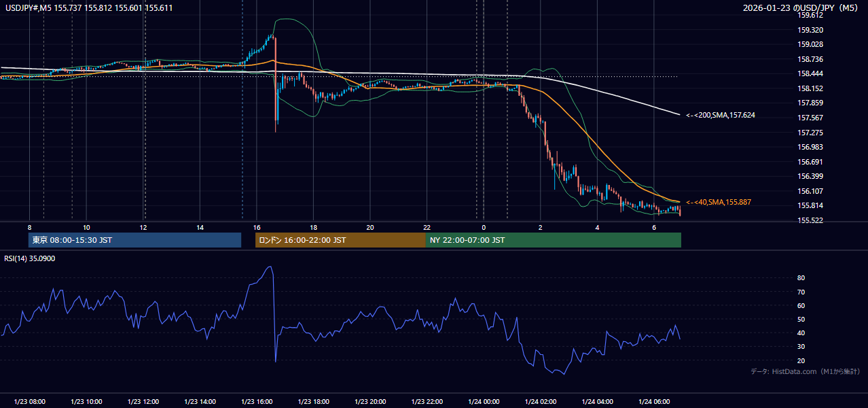Screen dimensions: 868x408
Task: Click the Tokyo 08:00-15:30 JST session bar
Action: click(x=134, y=240)
